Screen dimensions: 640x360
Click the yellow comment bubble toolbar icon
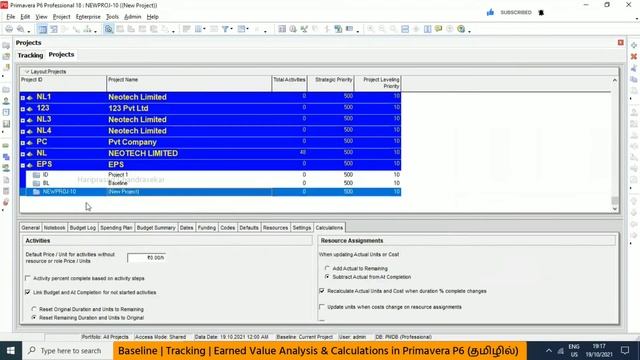pyautogui.click(x=438, y=29)
